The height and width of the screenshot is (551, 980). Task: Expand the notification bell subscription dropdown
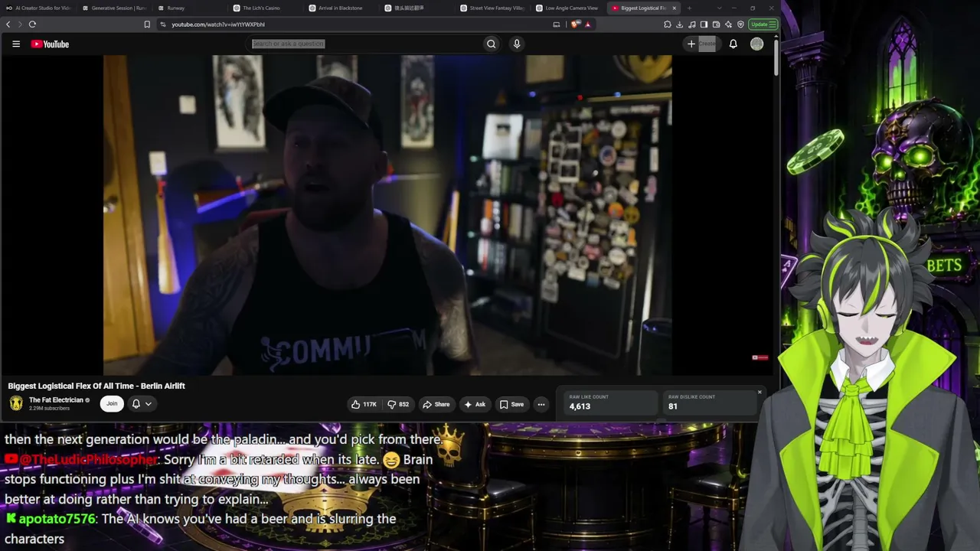[x=142, y=403]
